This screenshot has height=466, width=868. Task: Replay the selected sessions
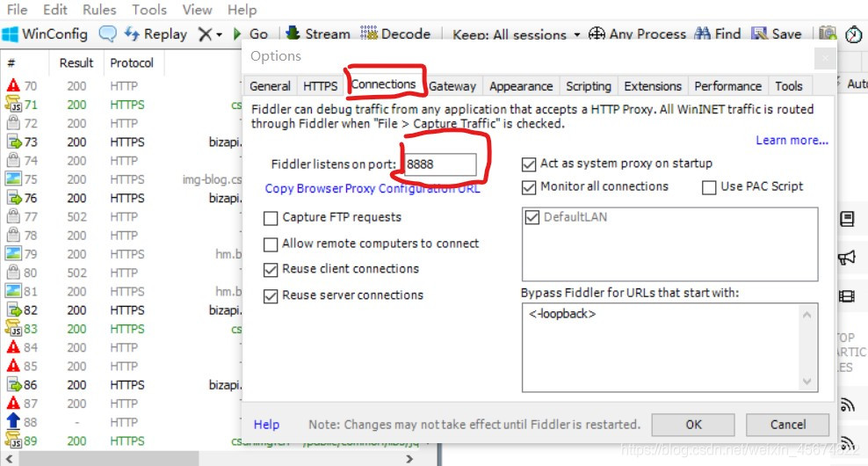point(156,33)
